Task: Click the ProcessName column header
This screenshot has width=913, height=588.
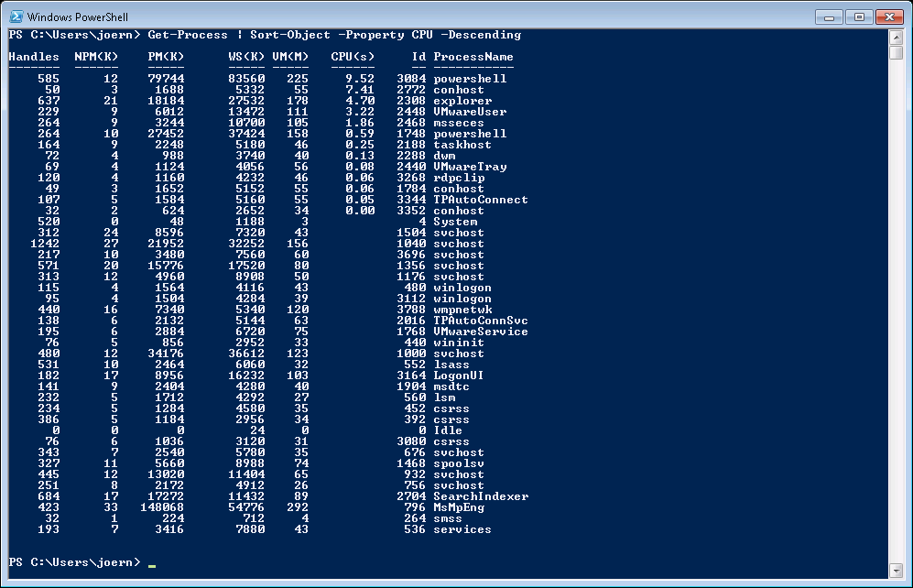Action: click(x=473, y=57)
